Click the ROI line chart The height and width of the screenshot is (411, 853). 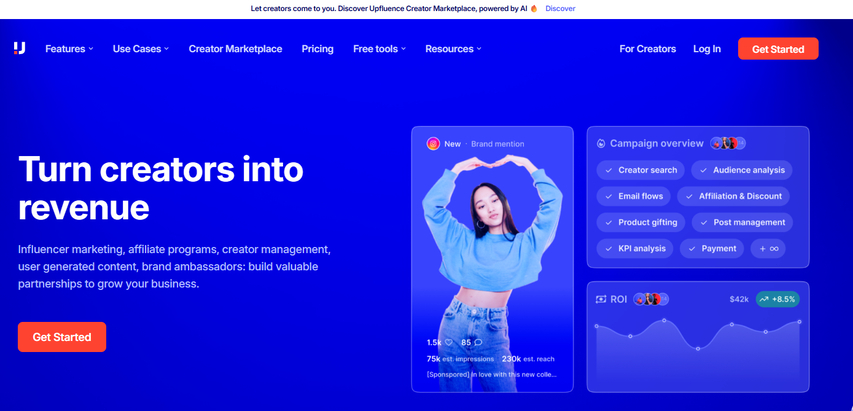pos(698,348)
